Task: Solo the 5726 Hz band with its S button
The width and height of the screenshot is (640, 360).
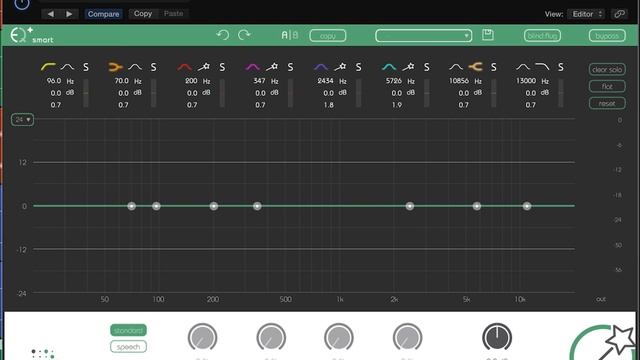Action: pyautogui.click(x=427, y=67)
